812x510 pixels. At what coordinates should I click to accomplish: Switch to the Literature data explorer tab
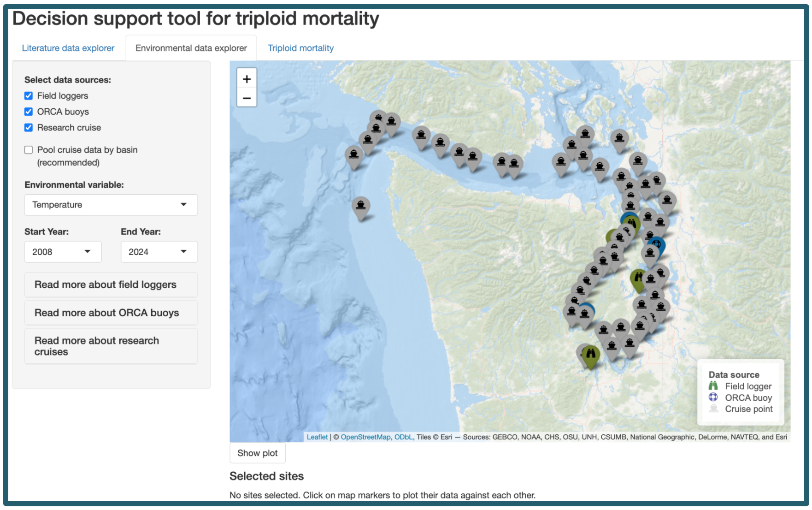pyautogui.click(x=68, y=48)
